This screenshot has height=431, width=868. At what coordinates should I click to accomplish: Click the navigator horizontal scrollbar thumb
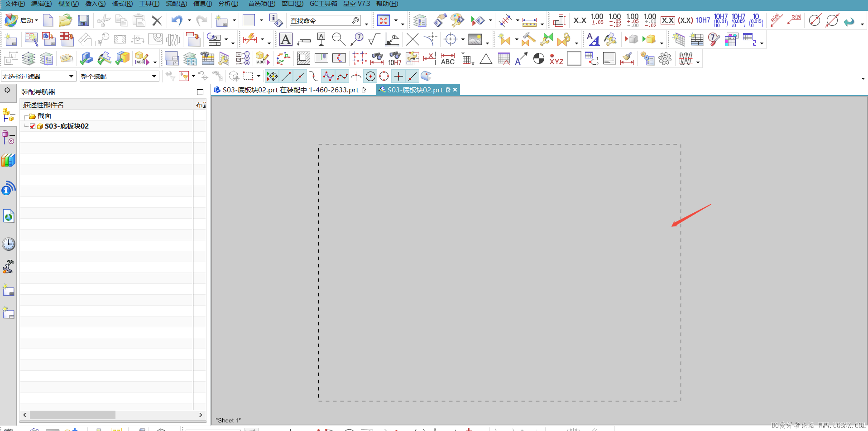point(72,415)
